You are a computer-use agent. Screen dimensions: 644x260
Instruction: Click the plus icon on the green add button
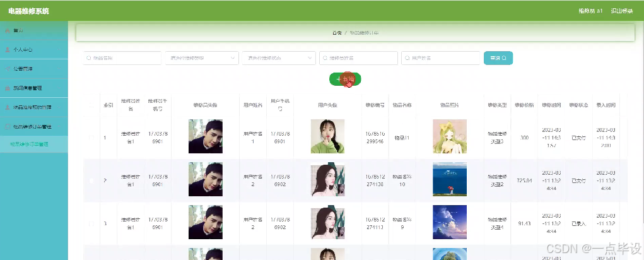tap(339, 79)
